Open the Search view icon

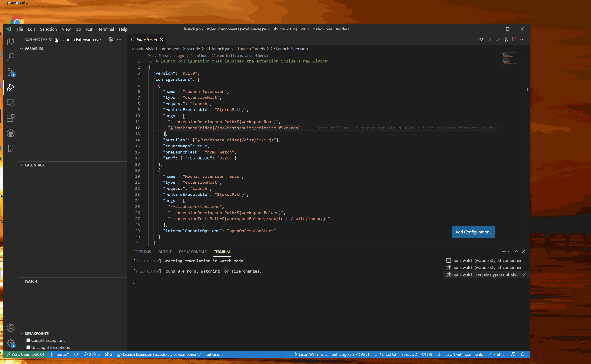[x=10, y=57]
